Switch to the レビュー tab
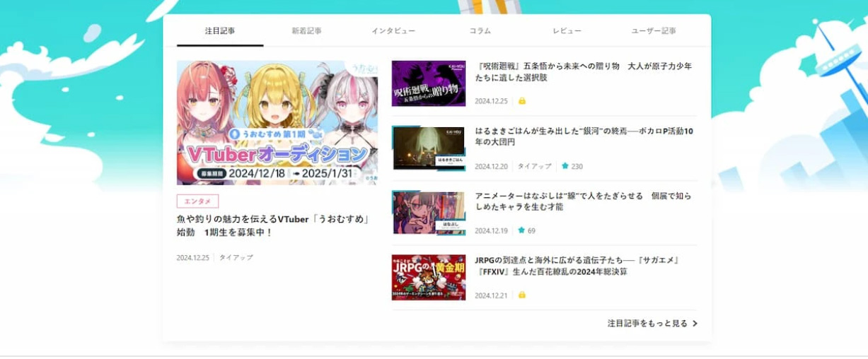The image size is (868, 359). pos(567,31)
